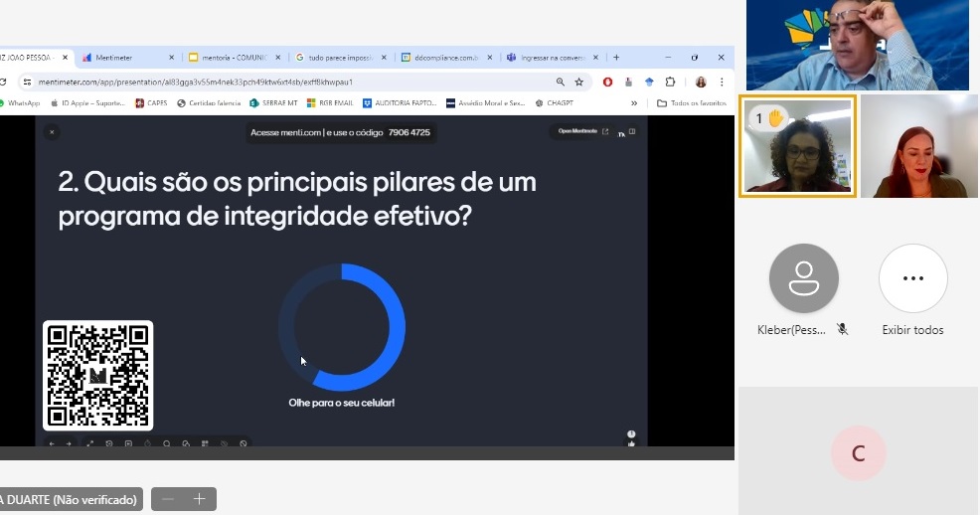Select the raised-hand participant video tile
This screenshot has height=515, width=980.
coord(797,146)
